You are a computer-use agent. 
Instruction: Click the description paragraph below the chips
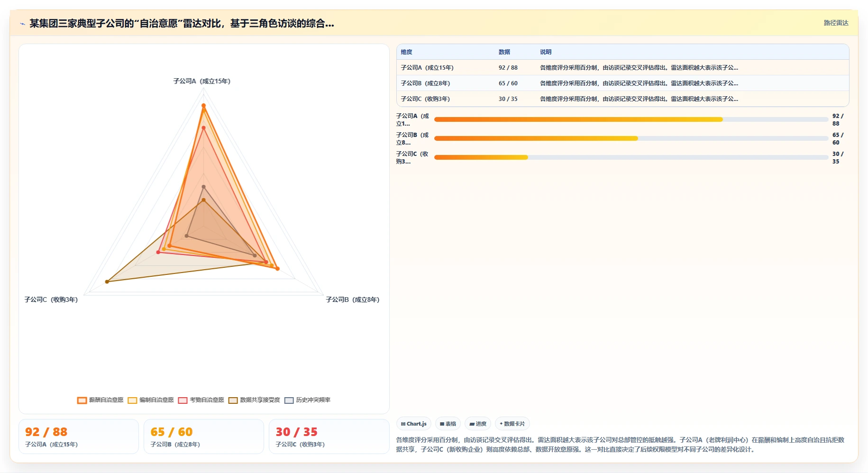[x=621, y=445]
